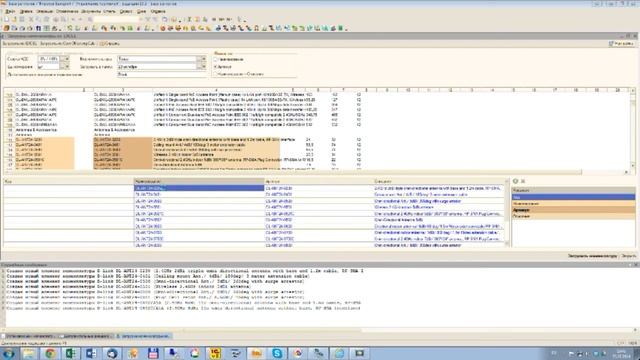The image size is (640, 360).
Task: Select the bold Артикул row in right list
Action: [573, 210]
